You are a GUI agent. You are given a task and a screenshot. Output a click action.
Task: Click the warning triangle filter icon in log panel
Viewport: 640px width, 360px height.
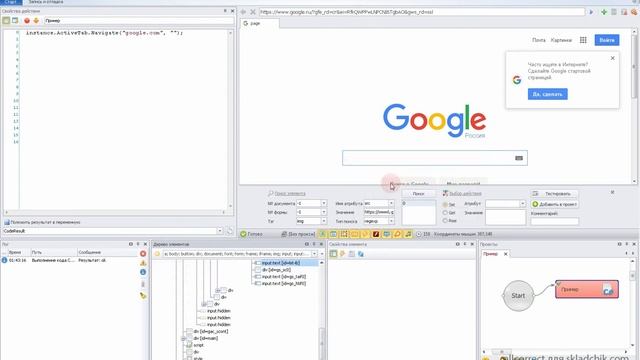(143, 263)
